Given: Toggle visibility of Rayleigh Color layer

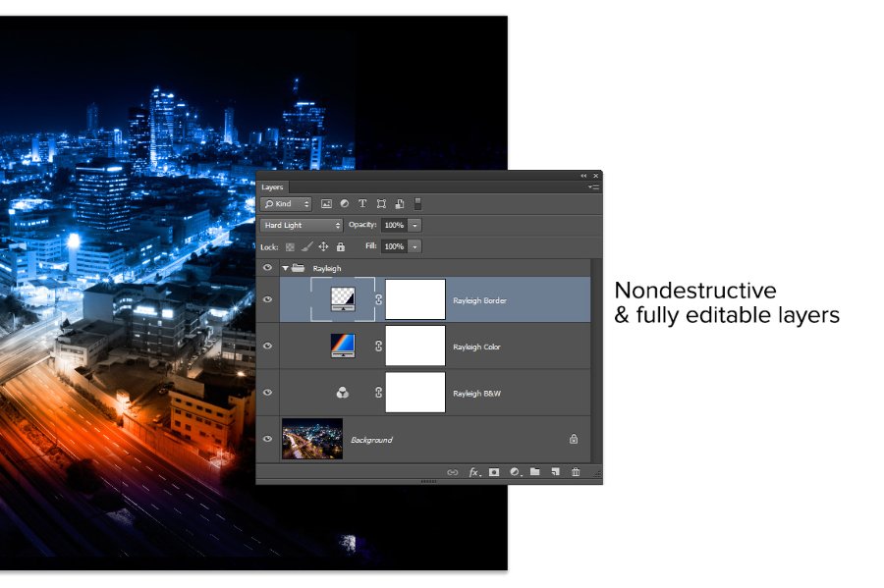Looking at the screenshot, I should [268, 346].
